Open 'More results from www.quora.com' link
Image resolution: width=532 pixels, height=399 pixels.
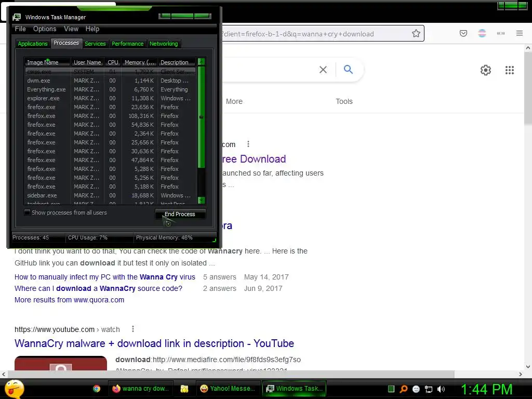[69, 300]
